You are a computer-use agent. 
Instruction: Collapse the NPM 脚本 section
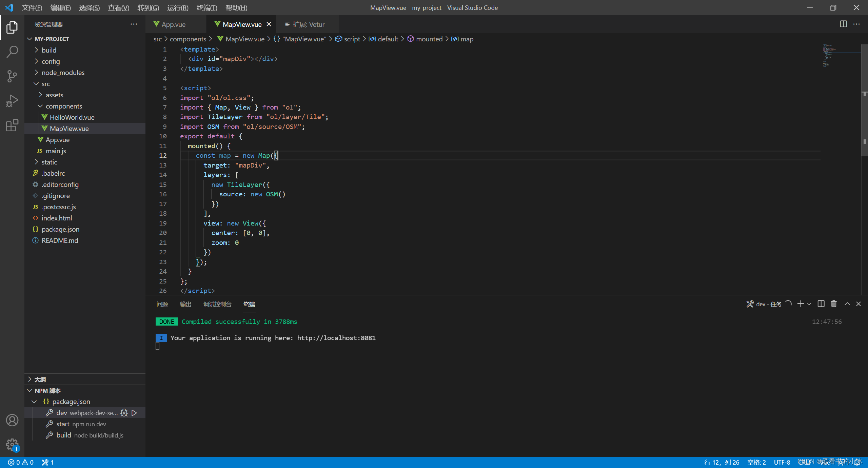point(85,390)
